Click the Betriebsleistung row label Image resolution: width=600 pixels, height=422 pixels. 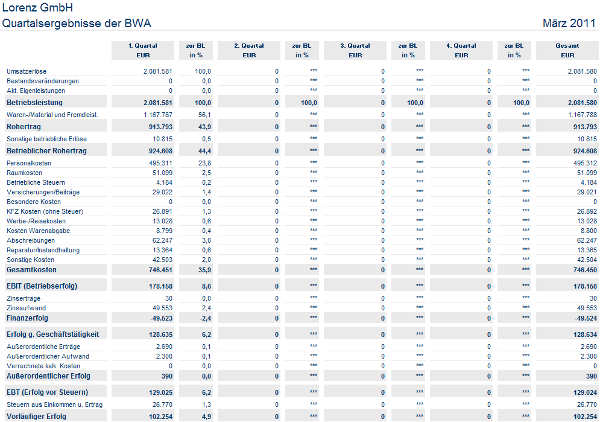34,103
